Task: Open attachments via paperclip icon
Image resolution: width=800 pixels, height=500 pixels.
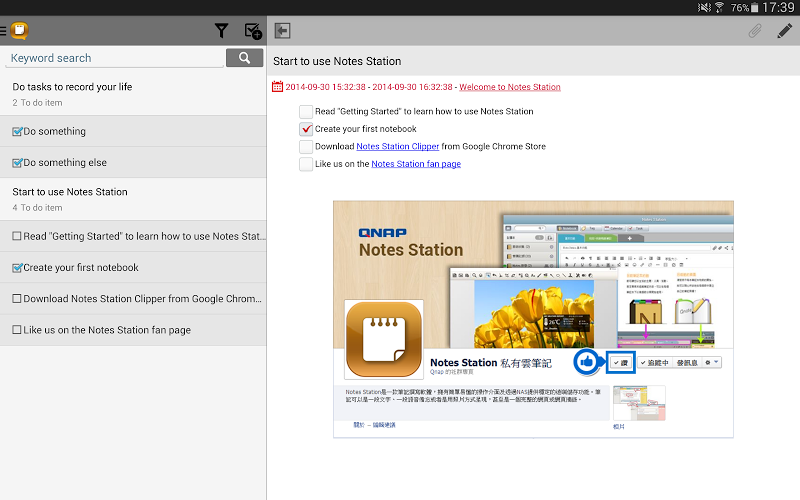Action: pos(755,31)
